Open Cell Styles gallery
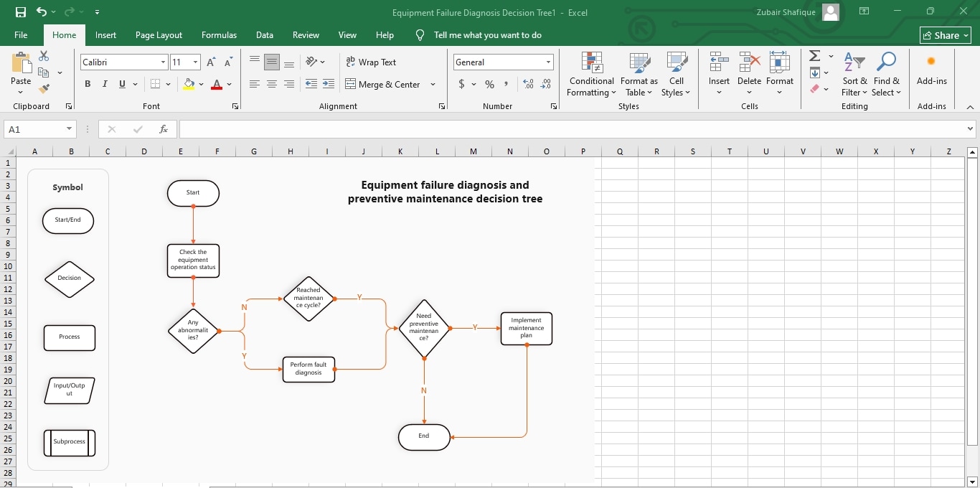Image resolution: width=980 pixels, height=488 pixels. point(676,75)
